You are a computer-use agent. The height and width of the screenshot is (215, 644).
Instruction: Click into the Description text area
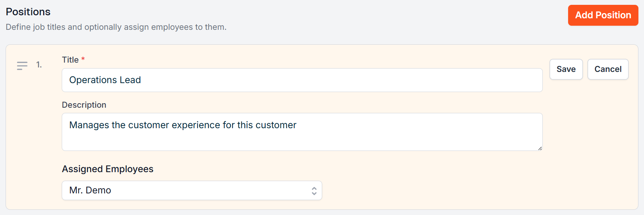[x=301, y=138]
